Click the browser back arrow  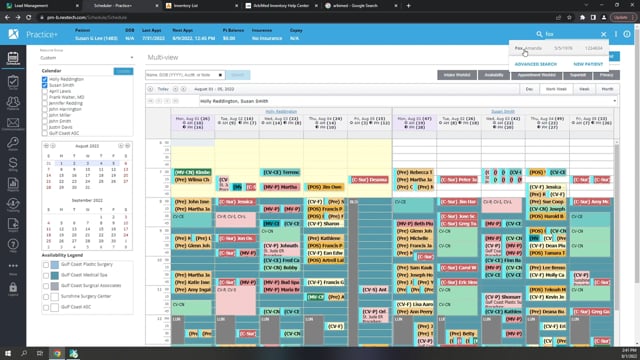[7, 18]
